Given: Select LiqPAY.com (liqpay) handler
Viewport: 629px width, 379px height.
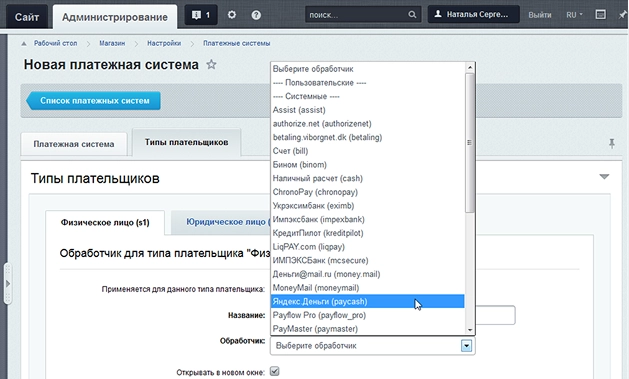Looking at the screenshot, I should [368, 247].
